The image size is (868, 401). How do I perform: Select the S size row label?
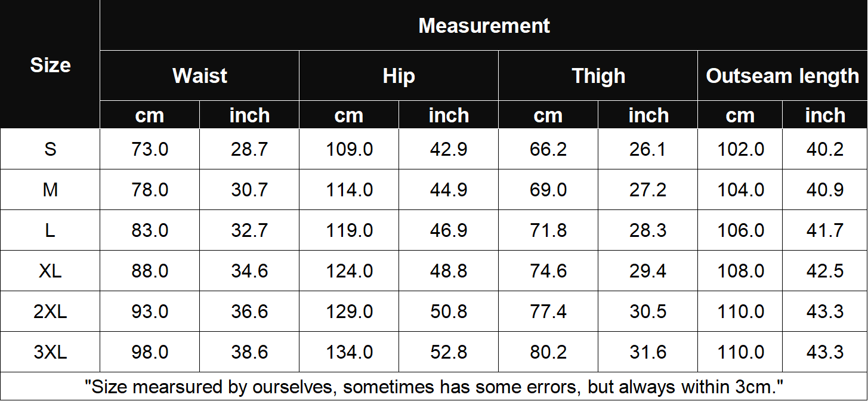50,149
